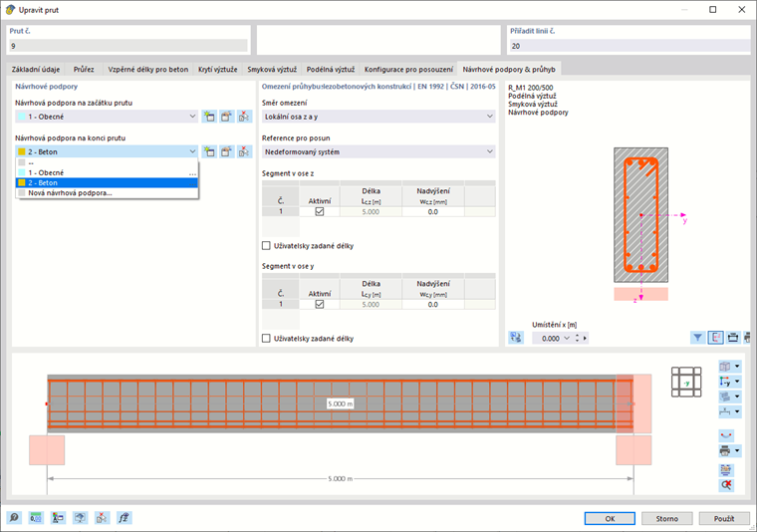Expand the dimension display options arrow
This screenshot has height=532, width=757.
[x=737, y=411]
